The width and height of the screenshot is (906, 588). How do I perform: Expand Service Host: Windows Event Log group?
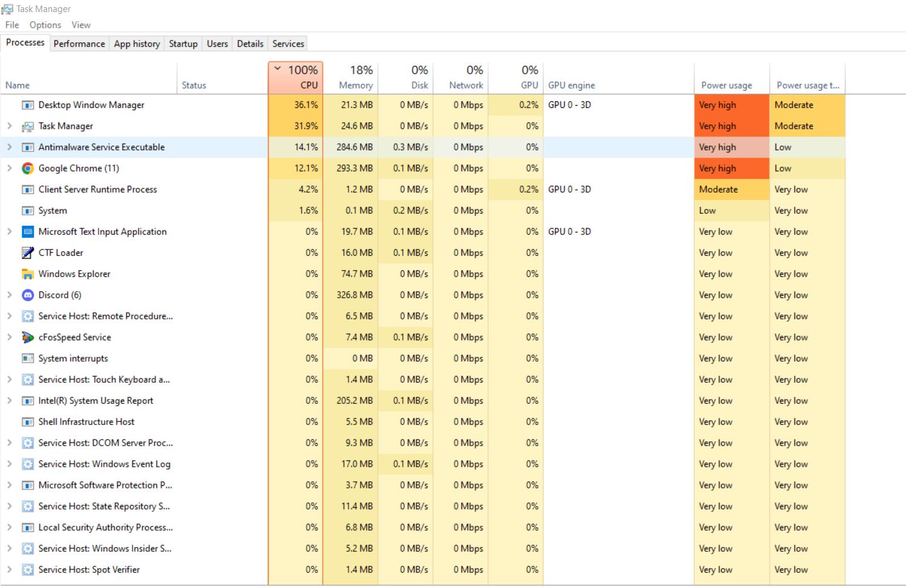9,464
